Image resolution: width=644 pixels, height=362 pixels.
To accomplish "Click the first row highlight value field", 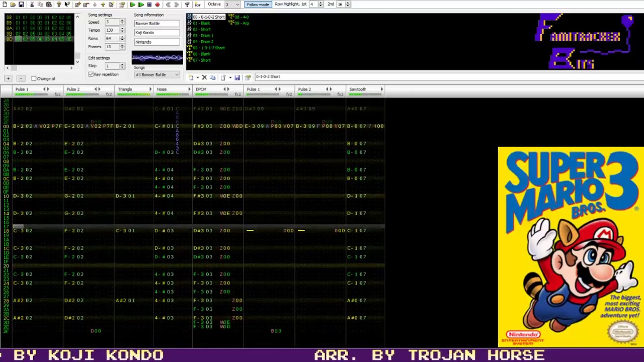I will point(313,5).
